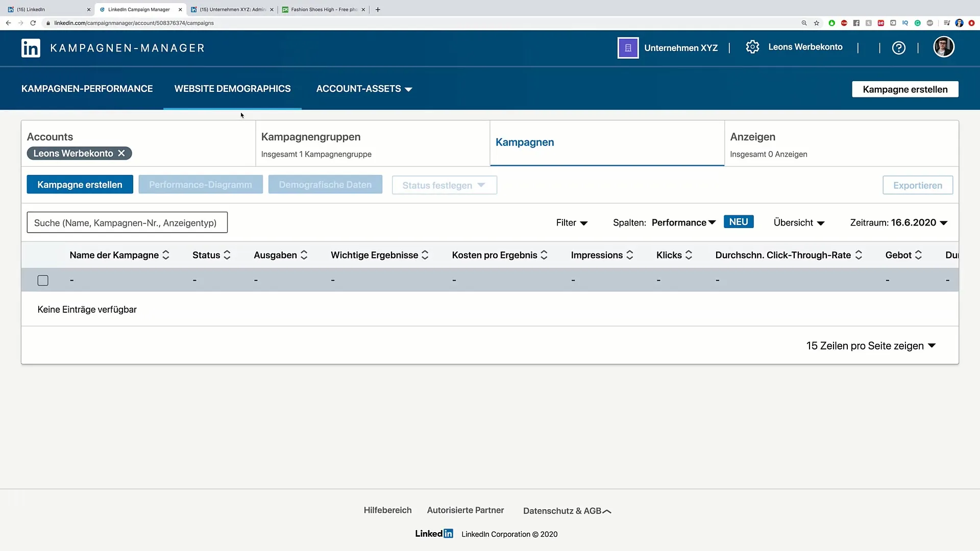Select the Kampagnen panel tab

point(607,143)
